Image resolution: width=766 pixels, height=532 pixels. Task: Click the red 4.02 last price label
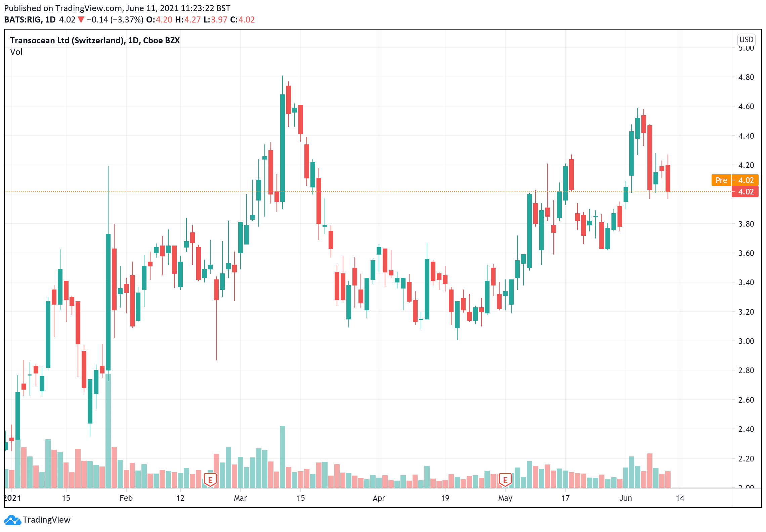pyautogui.click(x=745, y=192)
